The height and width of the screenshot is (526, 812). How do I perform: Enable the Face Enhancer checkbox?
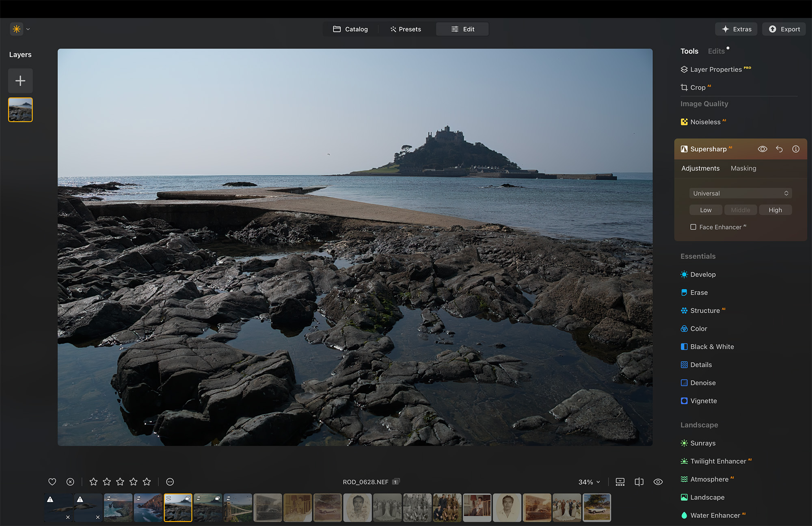coord(693,227)
